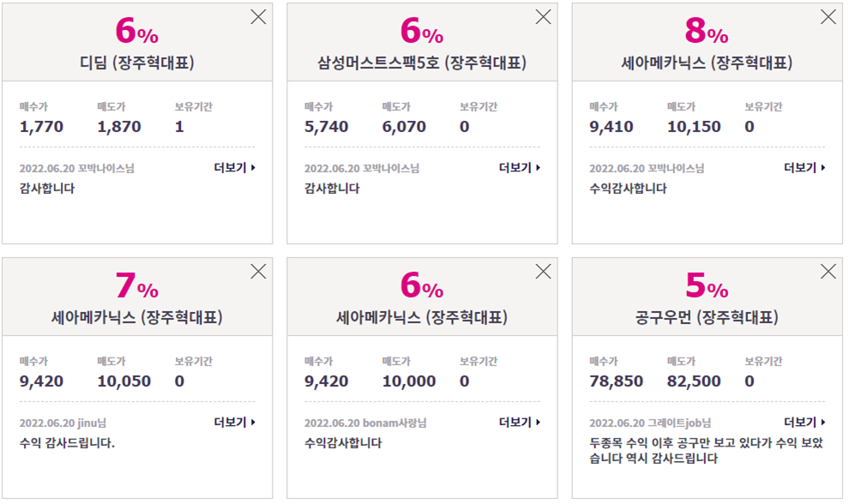Expand 더보기 on the 삼성머스트스팩5호 card
The width and height of the screenshot is (849, 504).
[519, 168]
